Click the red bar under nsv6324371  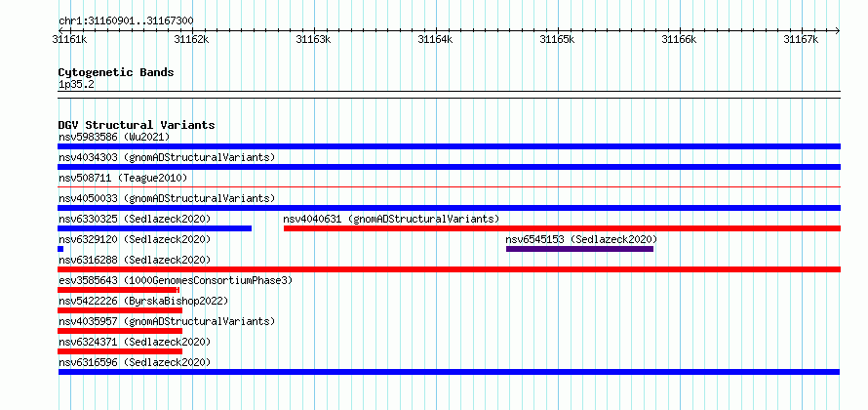pyautogui.click(x=120, y=351)
